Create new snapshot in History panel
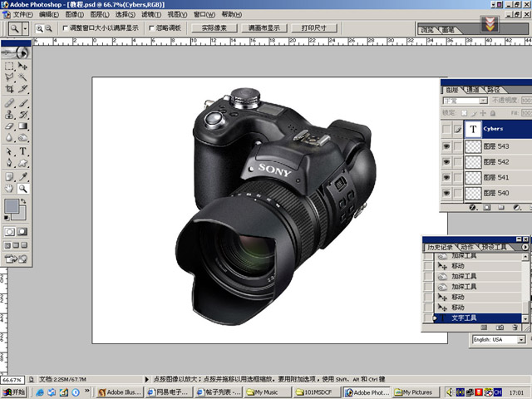 tap(500, 328)
